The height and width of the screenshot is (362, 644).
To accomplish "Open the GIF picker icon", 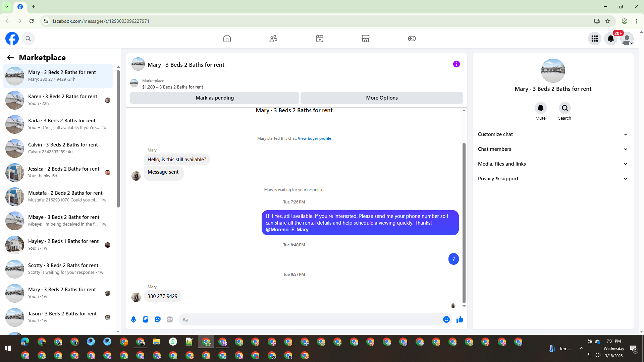I will point(170,319).
